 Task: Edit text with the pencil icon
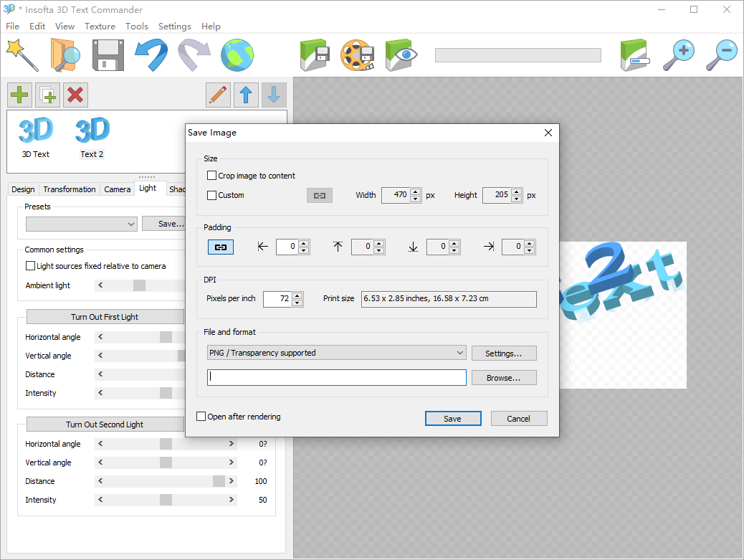pyautogui.click(x=218, y=95)
